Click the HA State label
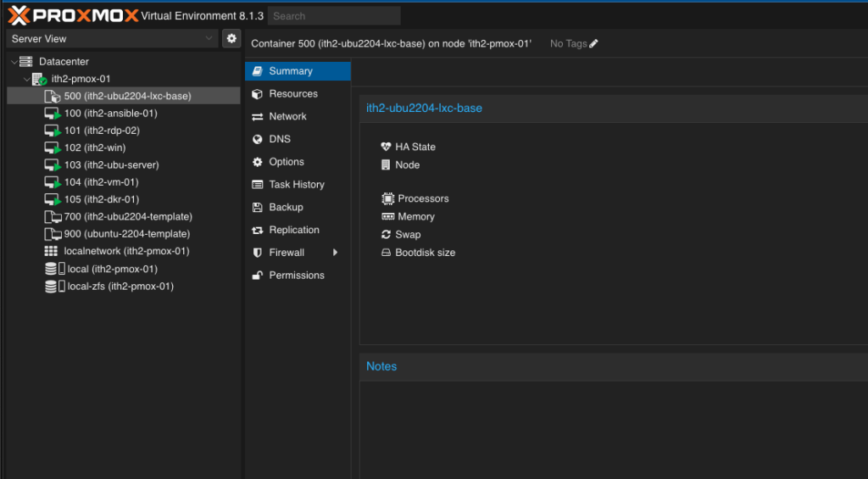 point(415,147)
